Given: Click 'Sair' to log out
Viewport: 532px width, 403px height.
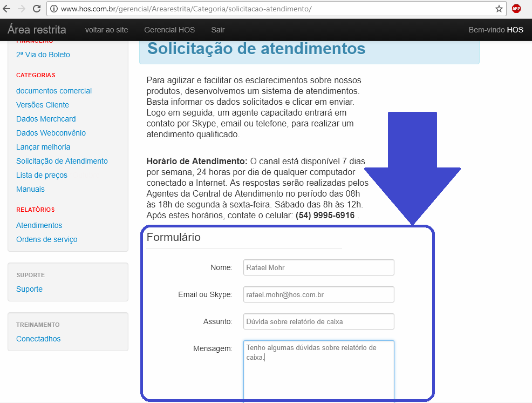Looking at the screenshot, I should coord(218,30).
